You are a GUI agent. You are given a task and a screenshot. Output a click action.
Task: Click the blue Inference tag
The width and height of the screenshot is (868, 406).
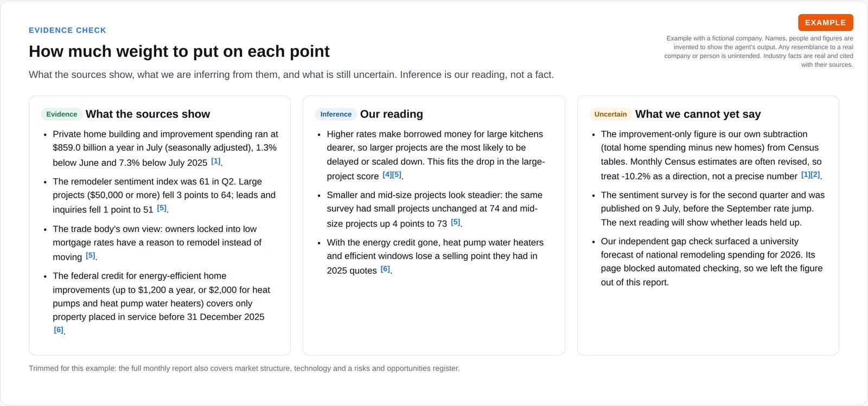point(336,114)
